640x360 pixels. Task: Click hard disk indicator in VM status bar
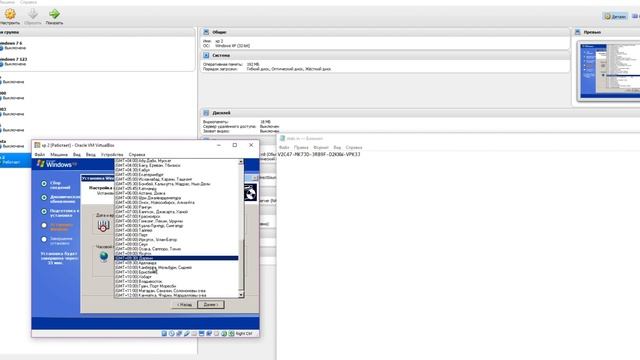164,333
